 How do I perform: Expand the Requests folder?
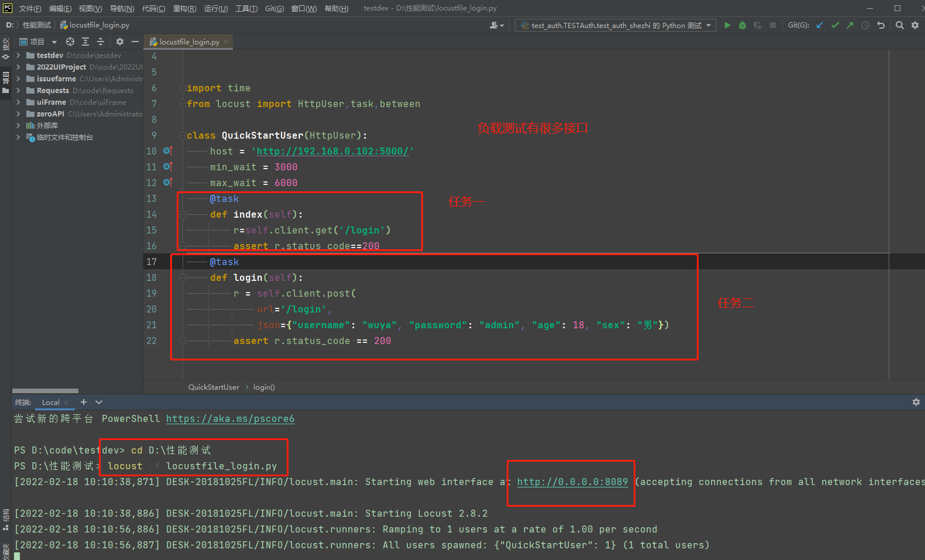[x=18, y=91]
